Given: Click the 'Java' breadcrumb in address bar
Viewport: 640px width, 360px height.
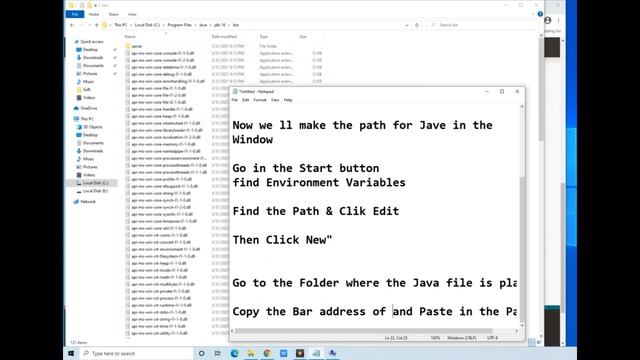Looking at the screenshot, I should (203, 25).
